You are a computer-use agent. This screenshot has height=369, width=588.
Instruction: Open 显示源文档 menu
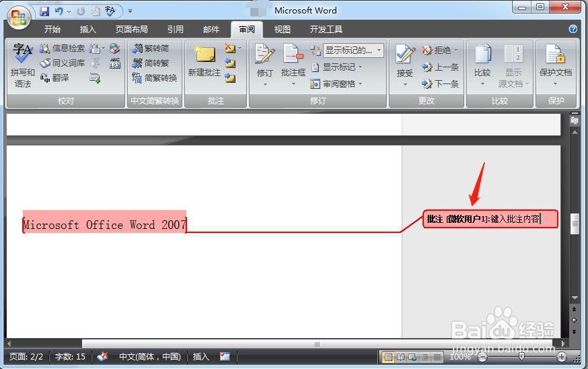pyautogui.click(x=513, y=65)
